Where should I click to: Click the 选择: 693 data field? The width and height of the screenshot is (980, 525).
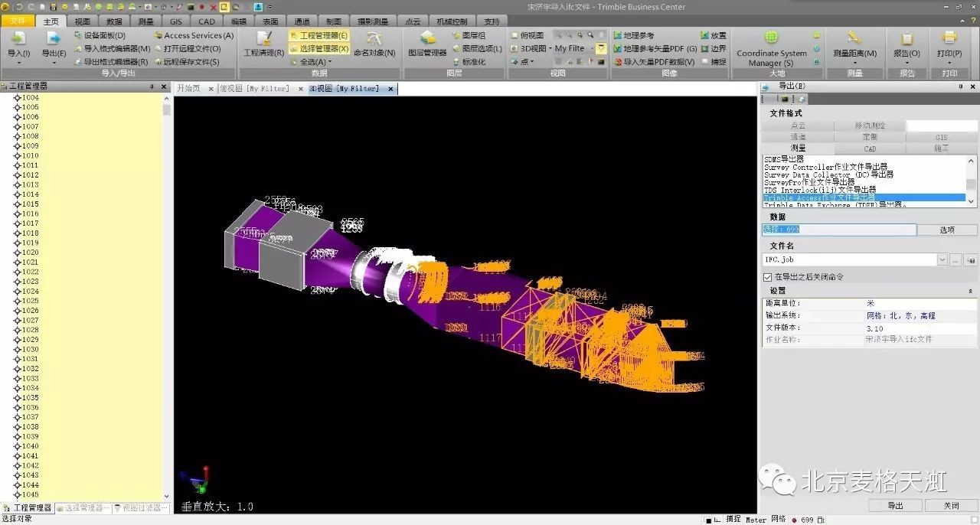(839, 230)
